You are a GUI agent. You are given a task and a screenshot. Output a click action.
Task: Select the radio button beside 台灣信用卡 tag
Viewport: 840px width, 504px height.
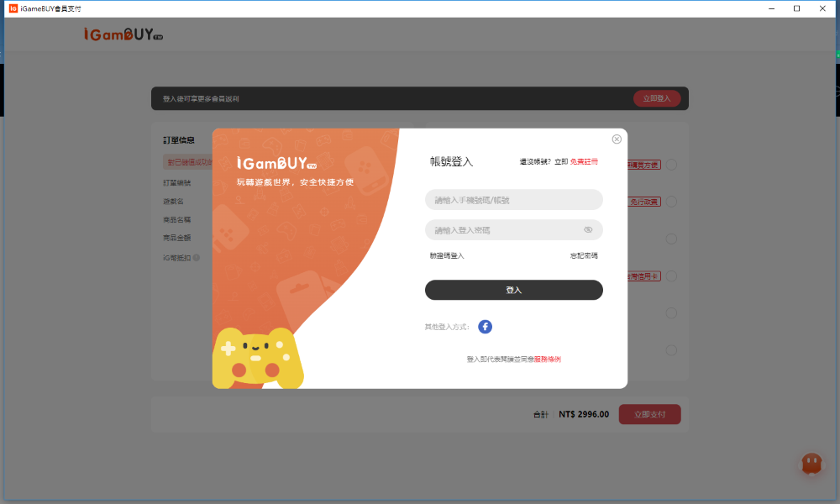coord(671,276)
